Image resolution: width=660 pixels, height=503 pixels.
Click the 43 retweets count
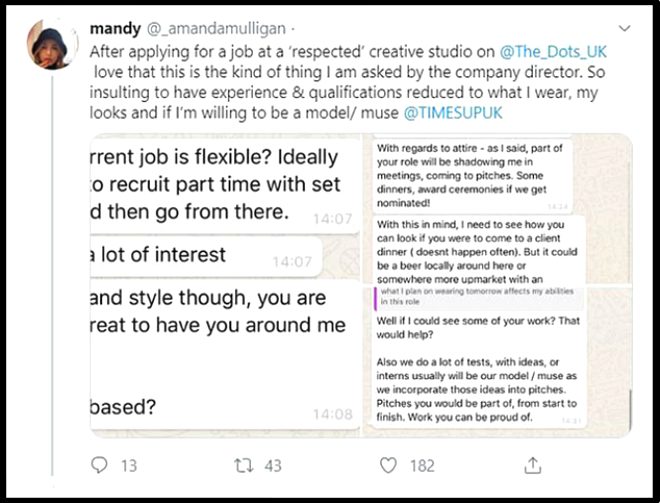click(x=272, y=465)
